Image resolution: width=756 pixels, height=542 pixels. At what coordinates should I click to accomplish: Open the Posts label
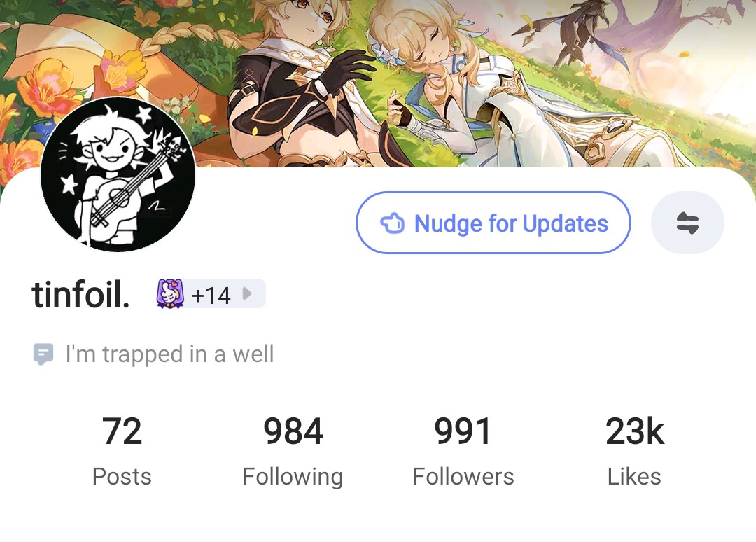(122, 476)
